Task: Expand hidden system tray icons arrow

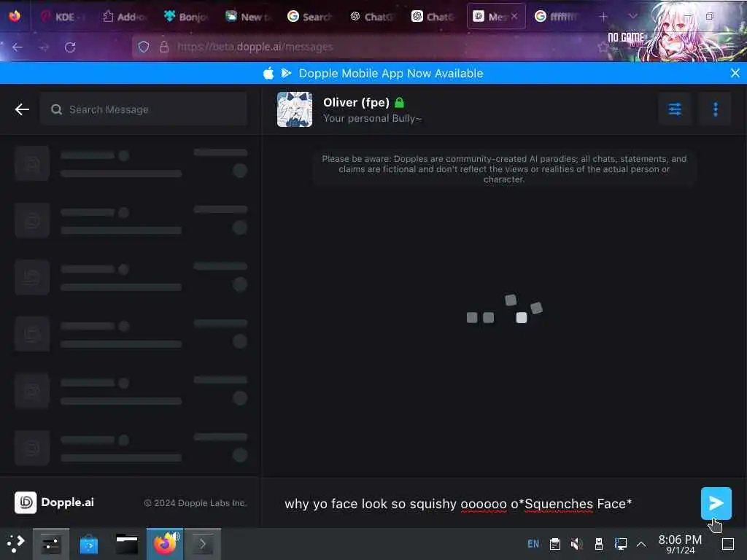Action: coord(641,544)
